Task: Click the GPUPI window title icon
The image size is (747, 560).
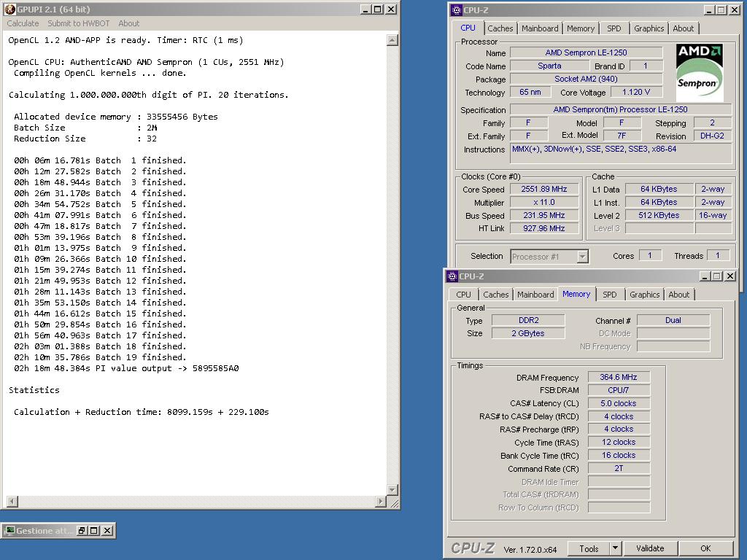Action: (9, 9)
